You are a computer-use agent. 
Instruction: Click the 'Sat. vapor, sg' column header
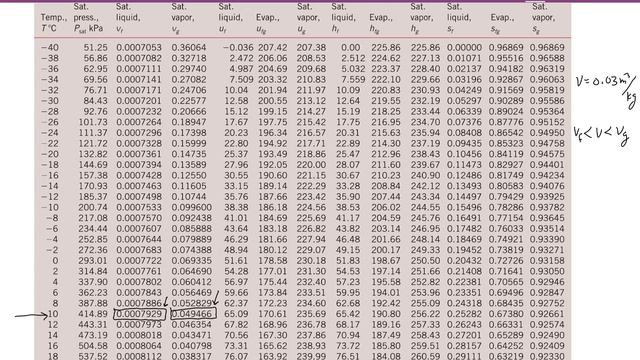(x=543, y=18)
